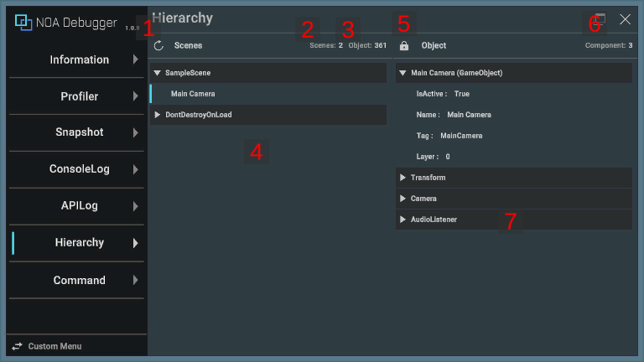644x362 pixels.
Task: Open the Snapshot menu
Action: pyautogui.click(x=76, y=132)
